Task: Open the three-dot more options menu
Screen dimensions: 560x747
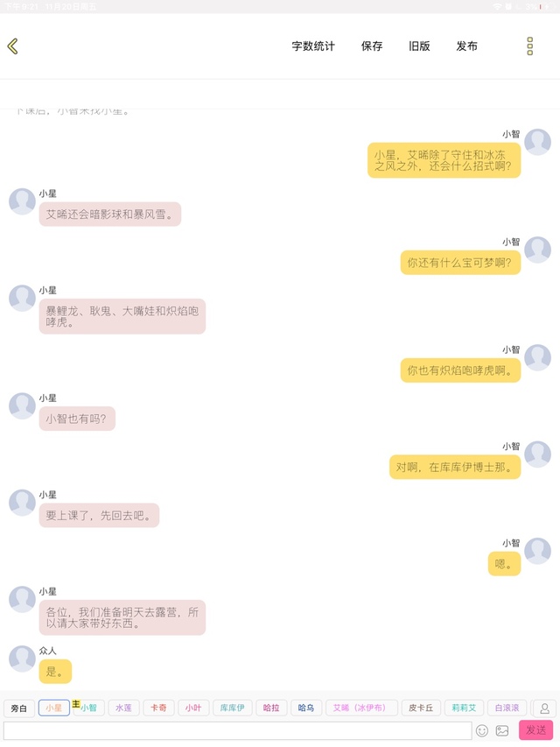Action: click(529, 46)
